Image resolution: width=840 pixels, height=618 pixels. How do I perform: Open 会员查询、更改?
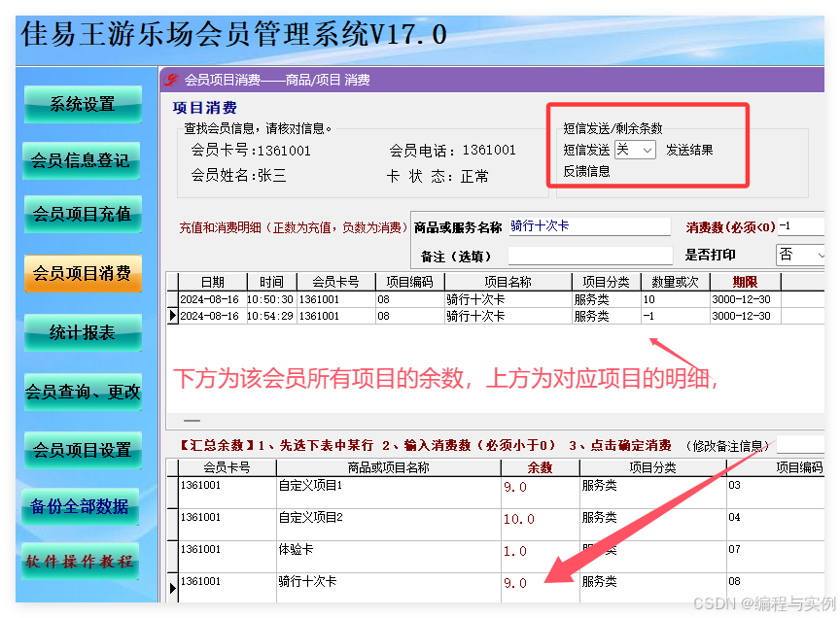(x=83, y=392)
